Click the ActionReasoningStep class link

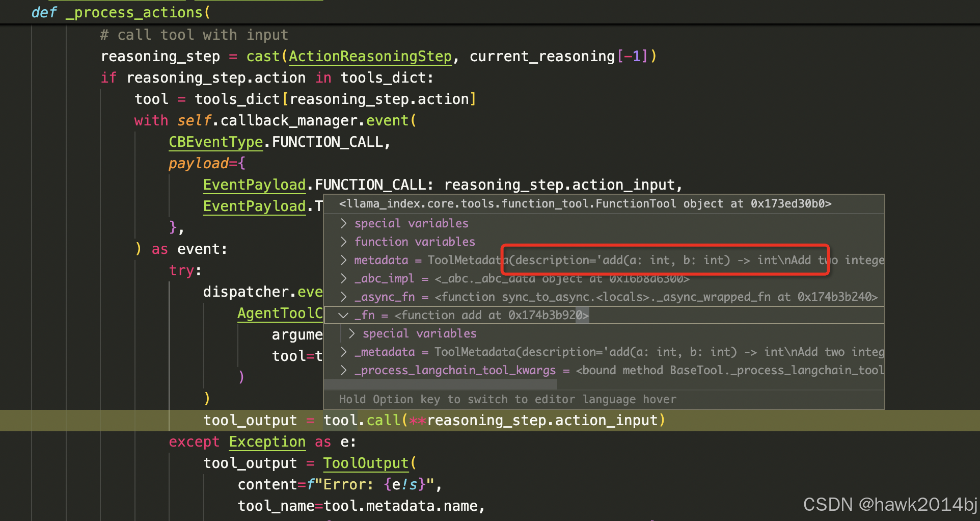tap(370, 56)
